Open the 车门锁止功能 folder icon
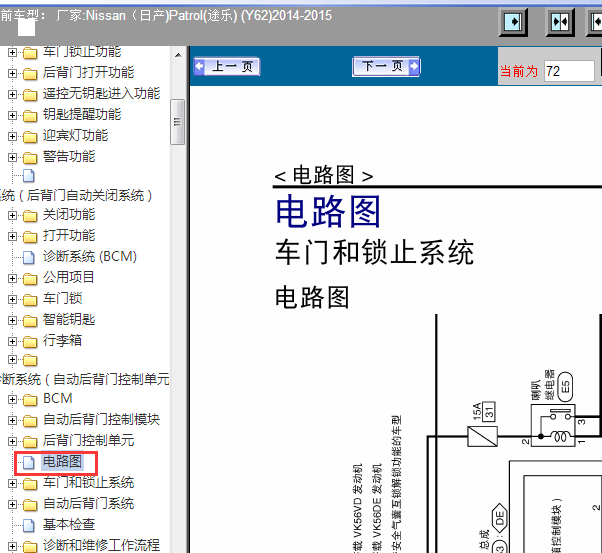The image size is (602, 553). click(30, 53)
